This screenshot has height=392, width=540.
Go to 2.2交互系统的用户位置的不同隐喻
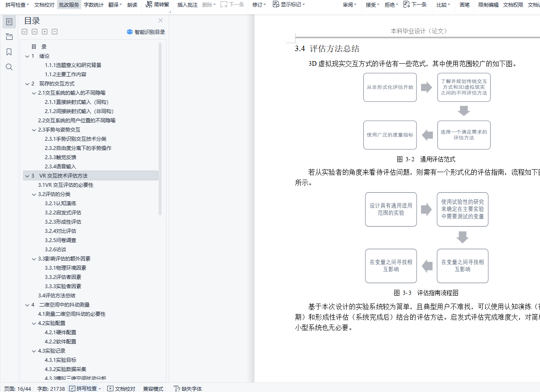[77, 121]
